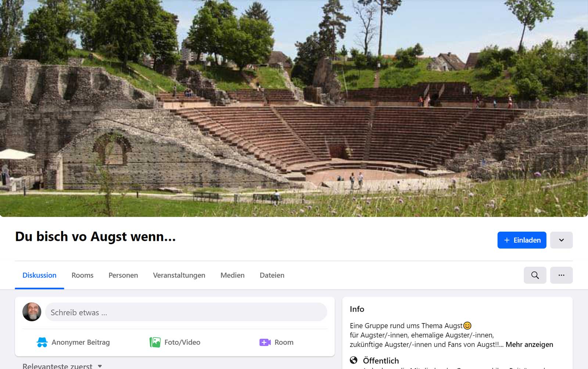The image size is (588, 369).
Task: Click the three-dot more options icon
Action: [561, 275]
